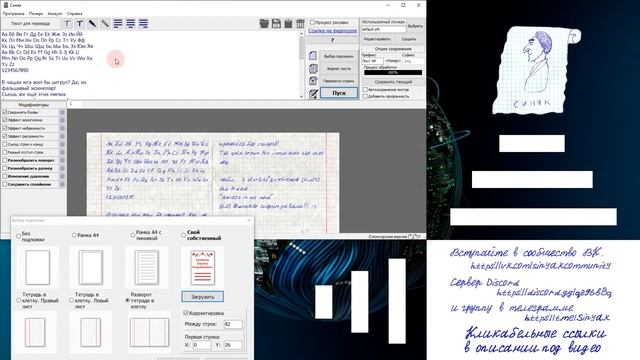Enable Добавить прозрачность checkbox
The image size is (640, 360).
tap(366, 96)
